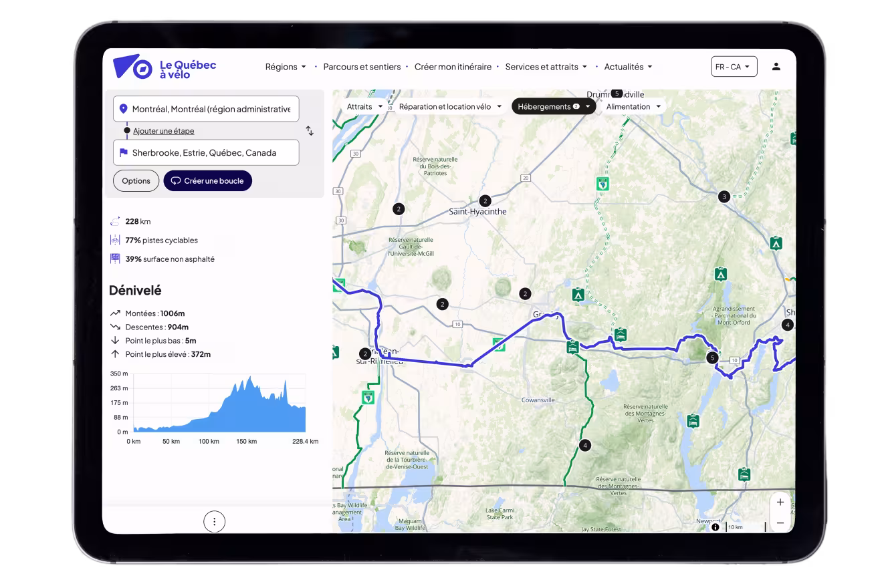Zoom in on the map with plus button
The image size is (876, 588).
[x=780, y=501]
